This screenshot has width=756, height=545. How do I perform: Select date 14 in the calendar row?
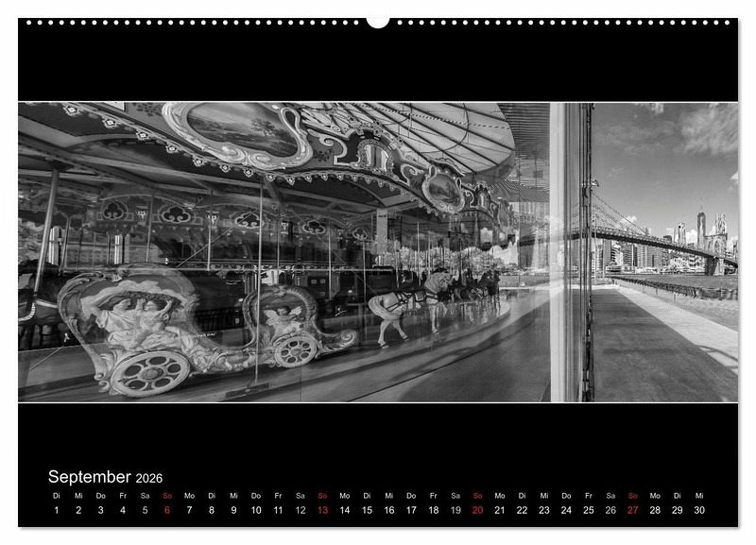[x=345, y=510]
